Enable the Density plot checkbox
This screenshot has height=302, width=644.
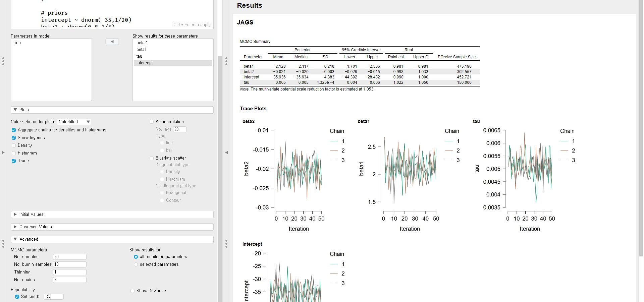pos(14,145)
